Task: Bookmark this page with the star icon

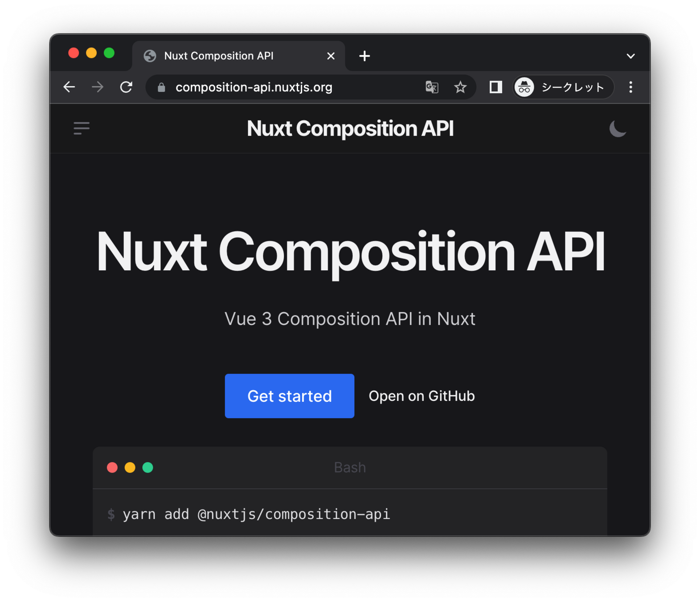Action: click(x=460, y=87)
